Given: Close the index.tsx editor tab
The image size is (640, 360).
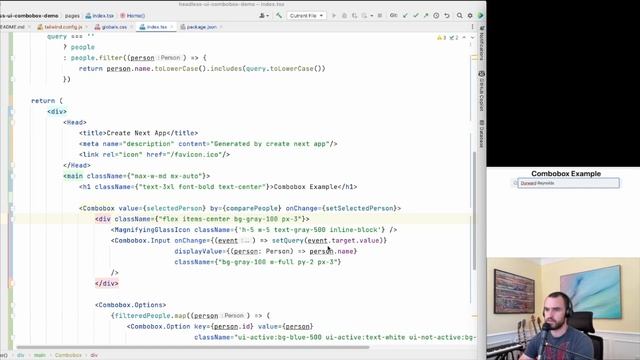Looking at the screenshot, I should tap(172, 27).
